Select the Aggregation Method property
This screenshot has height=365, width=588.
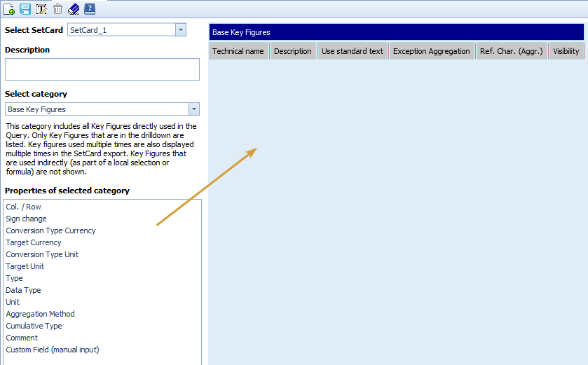(40, 314)
